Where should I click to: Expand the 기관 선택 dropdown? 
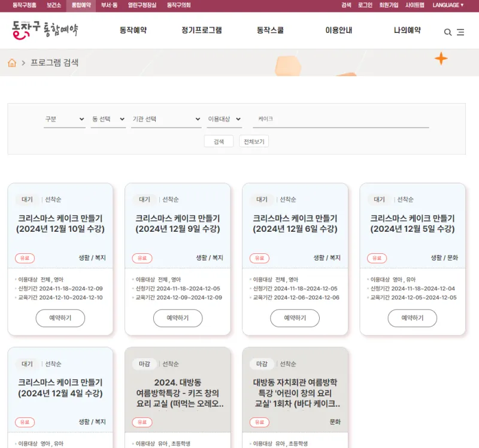pos(166,119)
